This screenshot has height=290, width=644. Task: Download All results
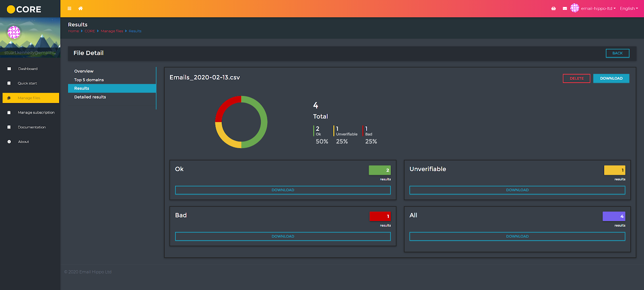[x=517, y=236]
